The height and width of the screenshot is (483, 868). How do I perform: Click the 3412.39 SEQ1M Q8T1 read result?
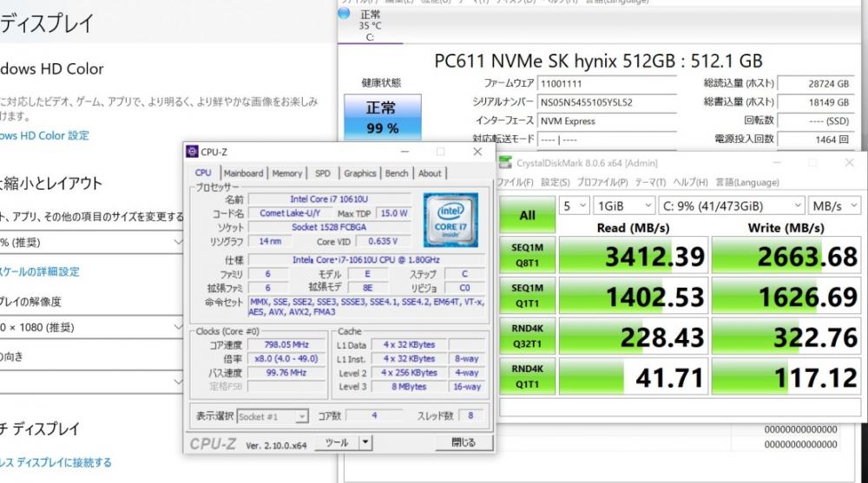[634, 256]
